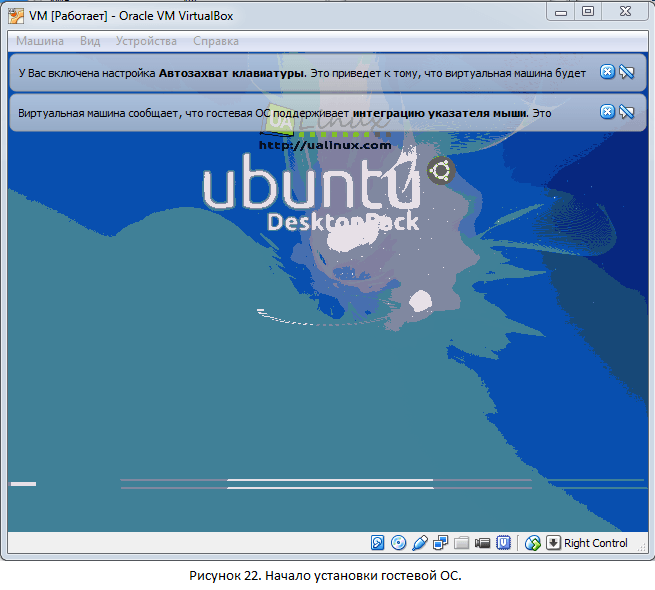Viewport: 655px width, 590px height.
Task: Click the shared folders indicator icon
Action: (461, 543)
